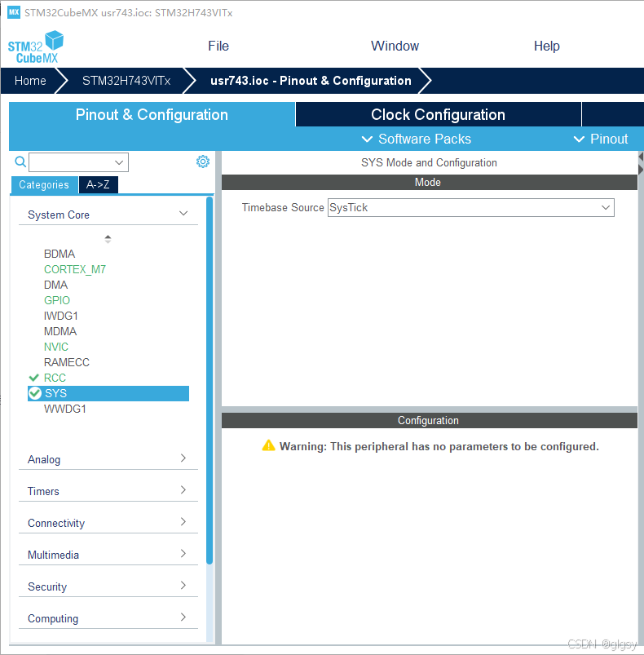Image resolution: width=644 pixels, height=655 pixels.
Task: Open the File menu
Action: [218, 46]
